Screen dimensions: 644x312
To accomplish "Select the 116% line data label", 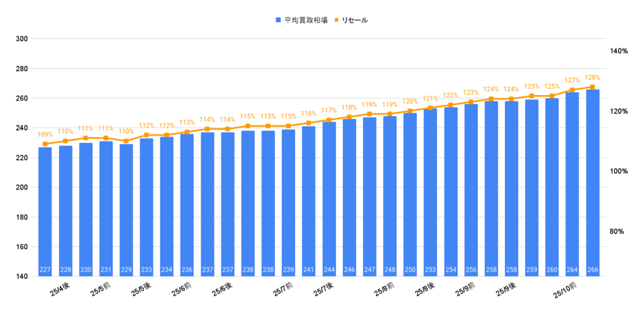I will (x=309, y=114).
